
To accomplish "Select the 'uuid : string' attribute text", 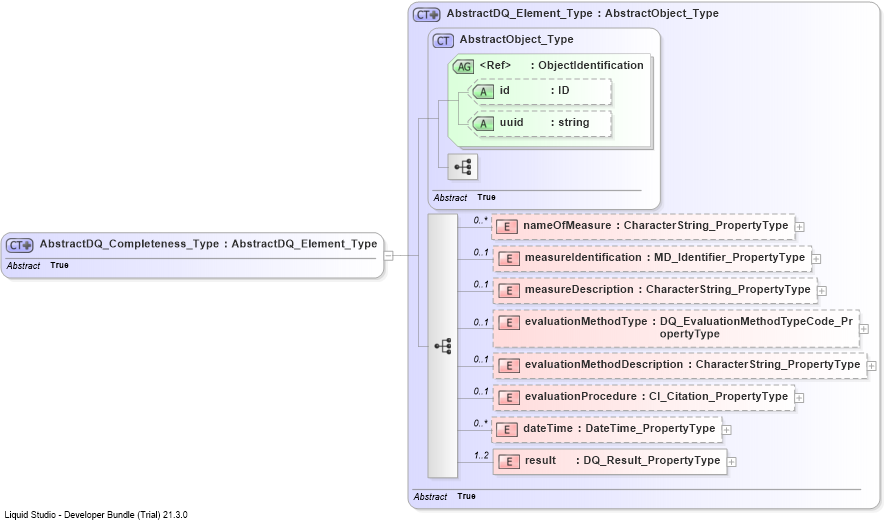I will point(545,122).
